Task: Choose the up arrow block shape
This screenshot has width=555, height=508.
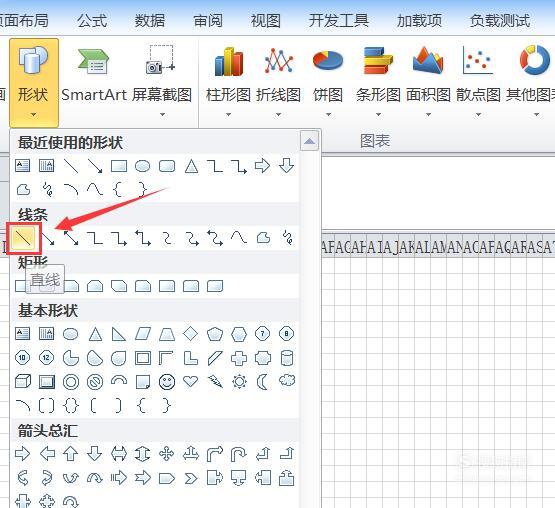Action: click(x=70, y=454)
